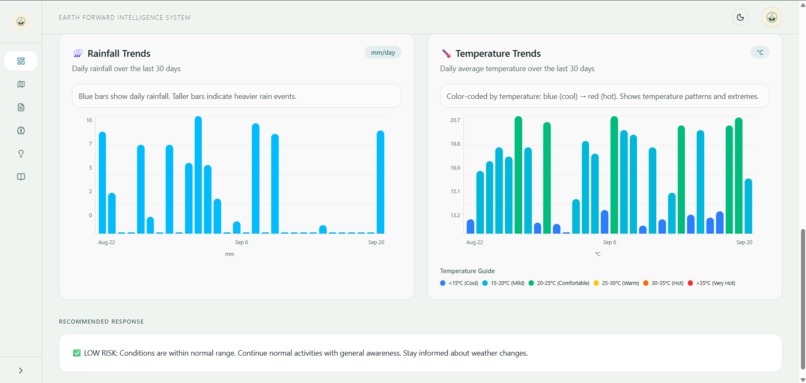The height and width of the screenshot is (383, 806).
Task: Expand the sidebar with the chevron arrow
Action: coord(21,371)
